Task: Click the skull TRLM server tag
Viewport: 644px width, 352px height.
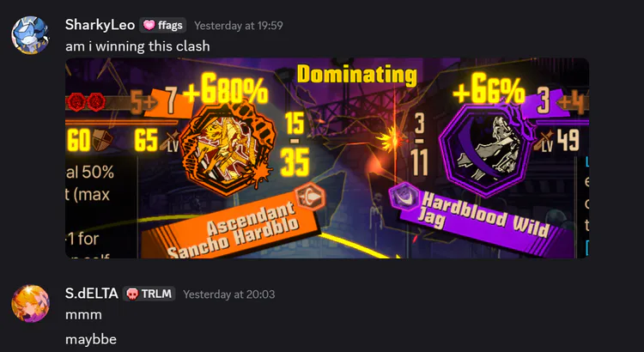Action: click(149, 294)
